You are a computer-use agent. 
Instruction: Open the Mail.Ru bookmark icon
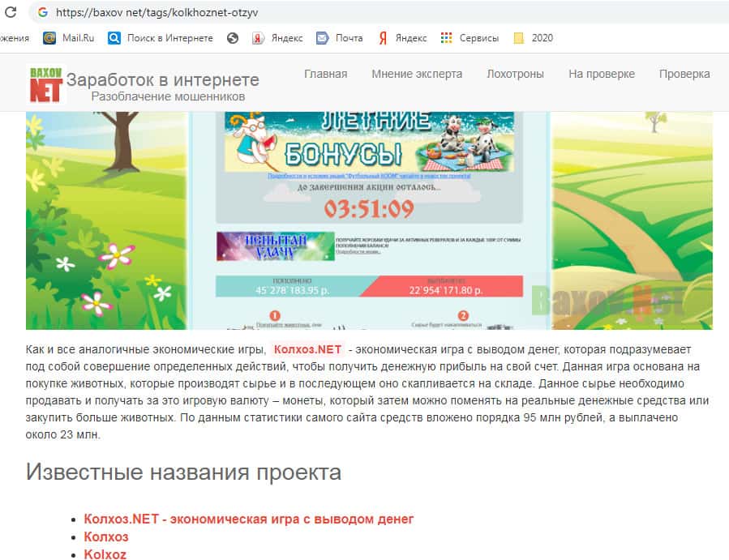tap(49, 38)
